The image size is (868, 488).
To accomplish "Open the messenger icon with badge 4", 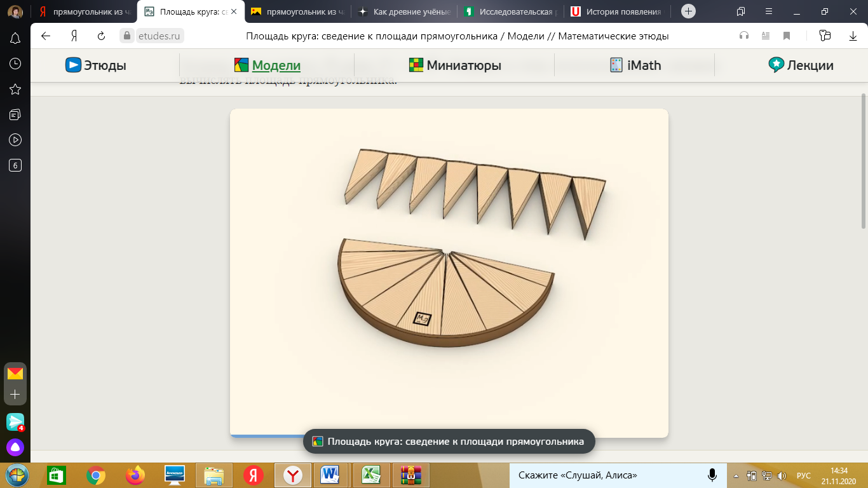I will point(15,422).
